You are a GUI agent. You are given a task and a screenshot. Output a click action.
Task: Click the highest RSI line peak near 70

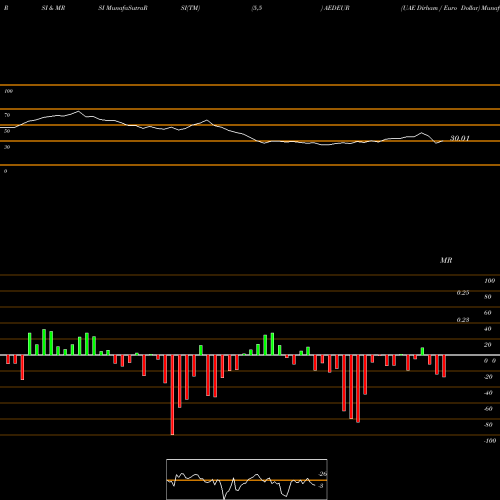click(78, 111)
